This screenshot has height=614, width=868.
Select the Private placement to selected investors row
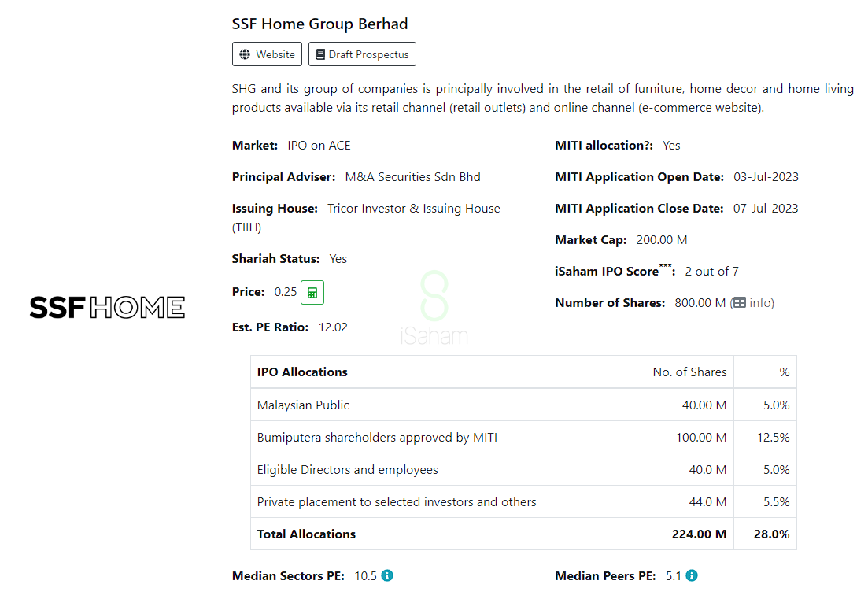coord(397,501)
